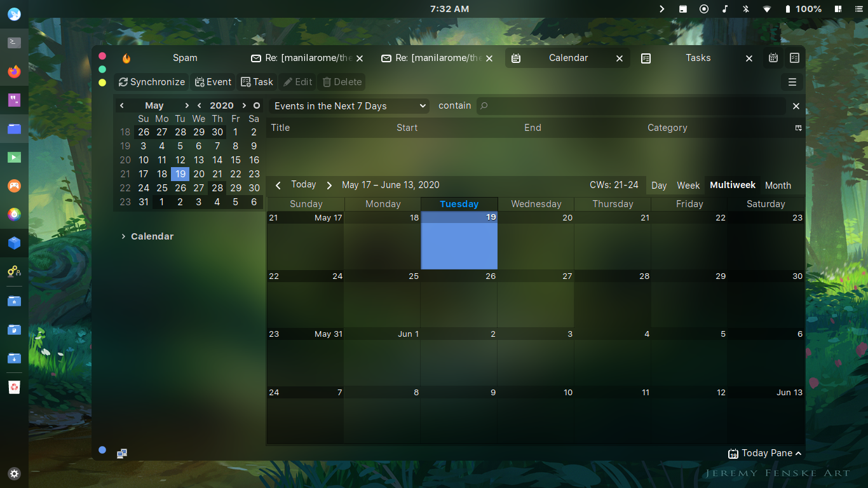Open the blue Files folder in dock
The image size is (868, 488).
[14, 128]
